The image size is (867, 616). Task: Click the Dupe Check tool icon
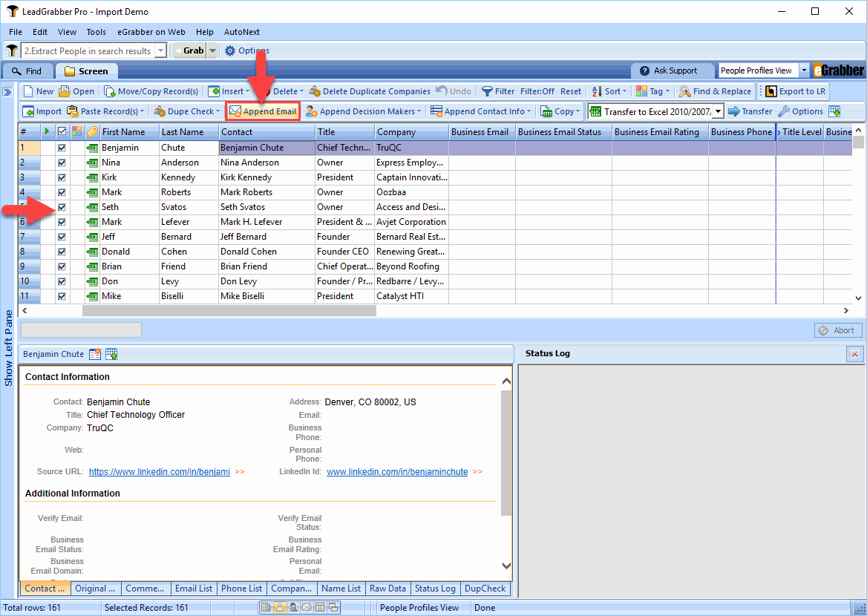(160, 111)
